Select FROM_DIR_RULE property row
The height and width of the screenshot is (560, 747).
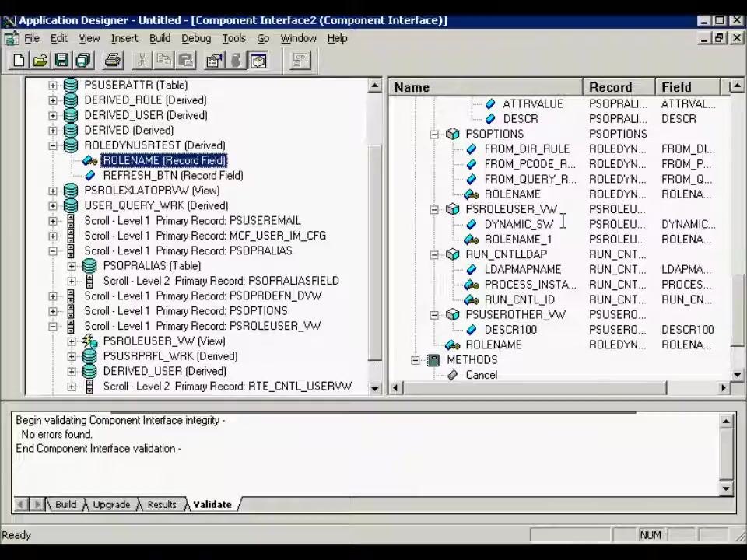pos(527,149)
